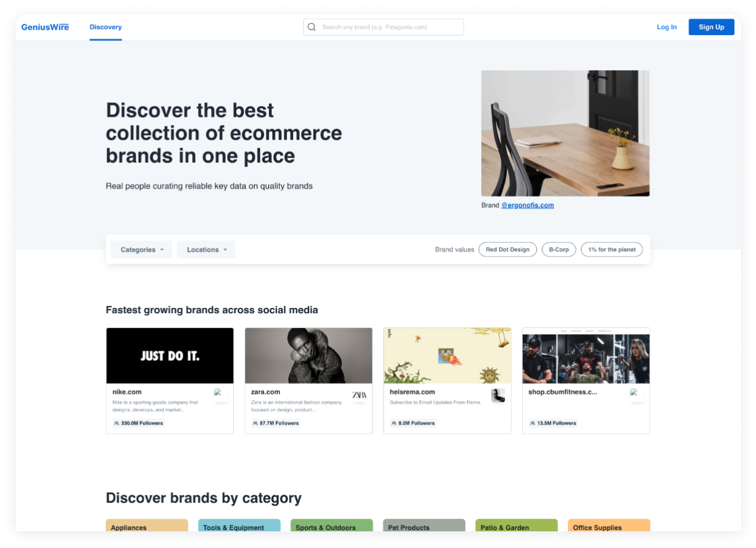Click followers icon on nike.com card

pos(117,423)
